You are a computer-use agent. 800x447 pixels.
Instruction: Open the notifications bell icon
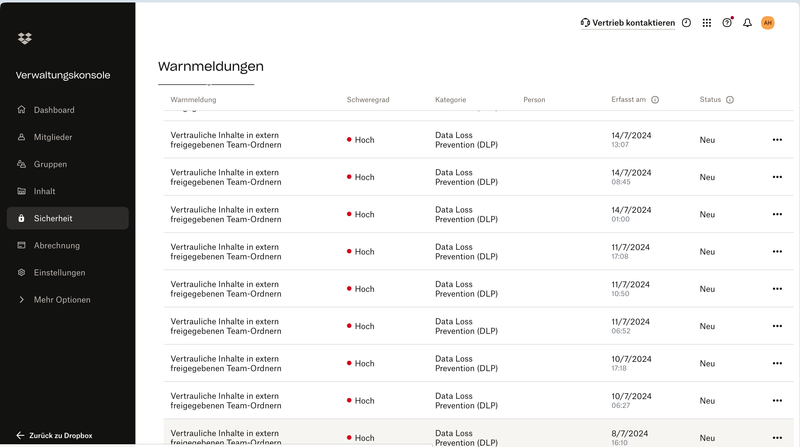[x=747, y=23]
